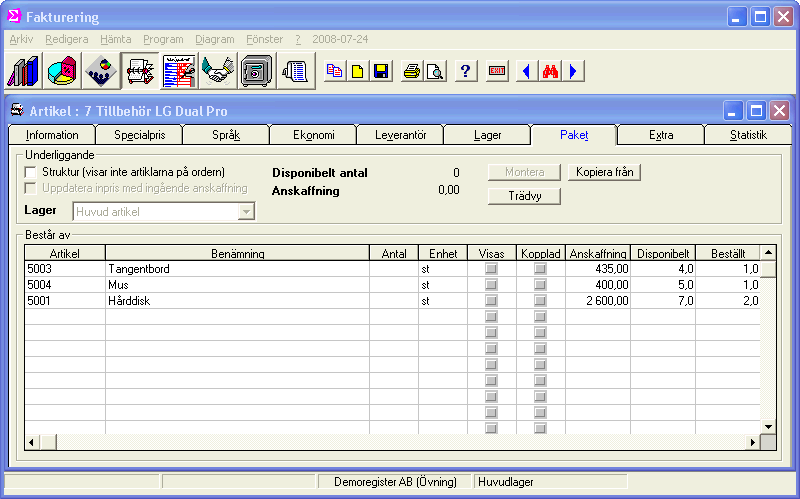Viewport: 800px width, 499px height.
Task: Switch to the Ekonomi tab
Action: (313, 135)
